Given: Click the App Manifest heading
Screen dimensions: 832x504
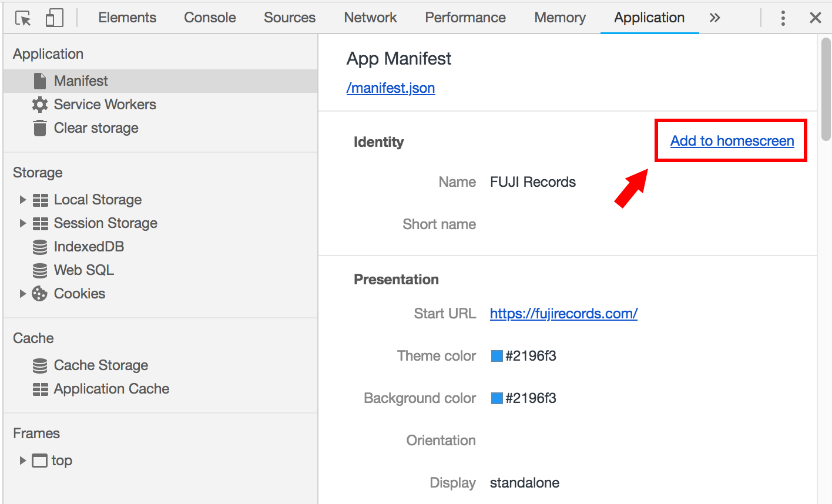Looking at the screenshot, I should pos(399,59).
